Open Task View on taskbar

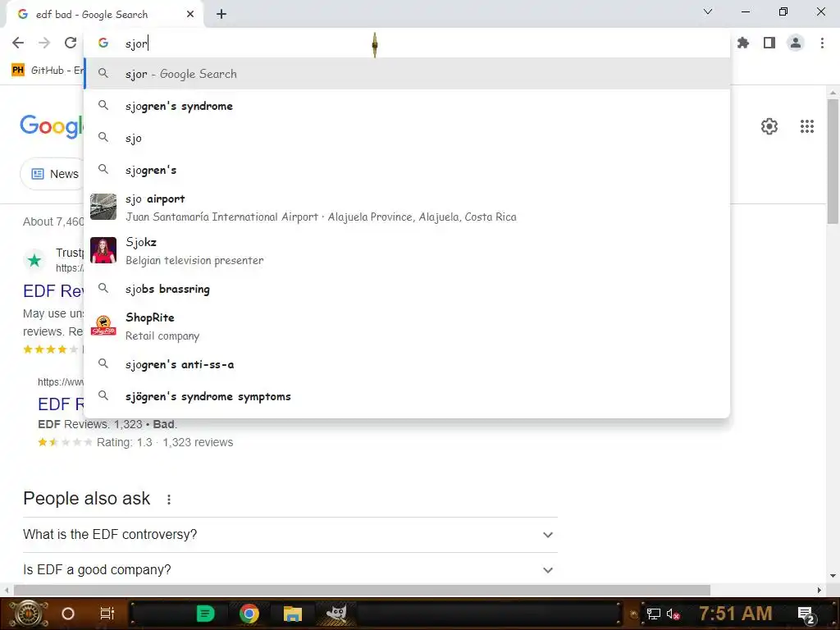[x=107, y=614]
